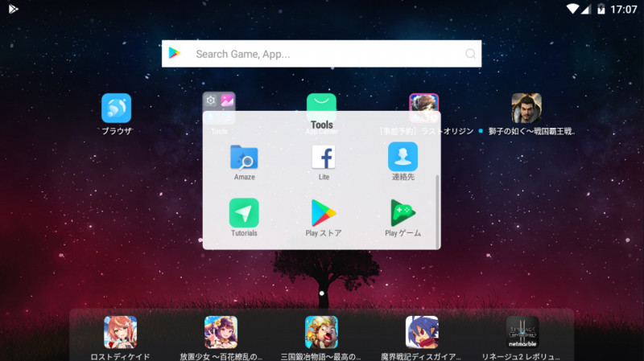Launch Facebook Lite from Tools folder
Viewport: 644px width, 361px height.
point(324,157)
